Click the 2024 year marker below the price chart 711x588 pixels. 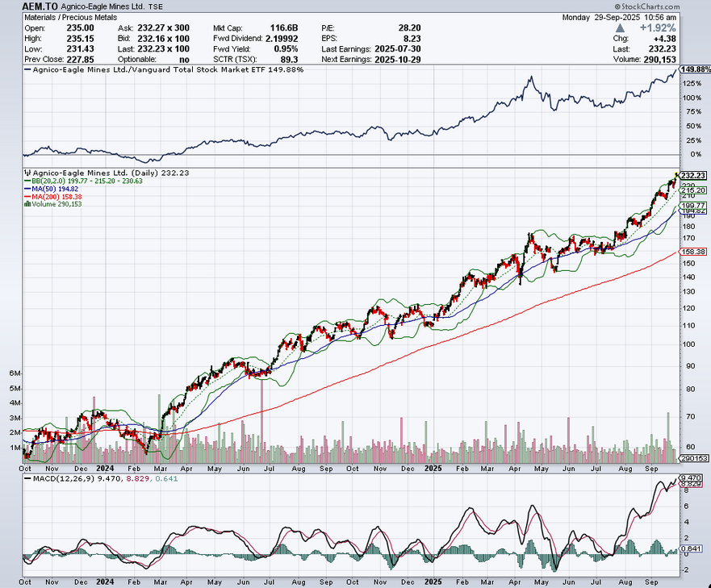point(105,469)
